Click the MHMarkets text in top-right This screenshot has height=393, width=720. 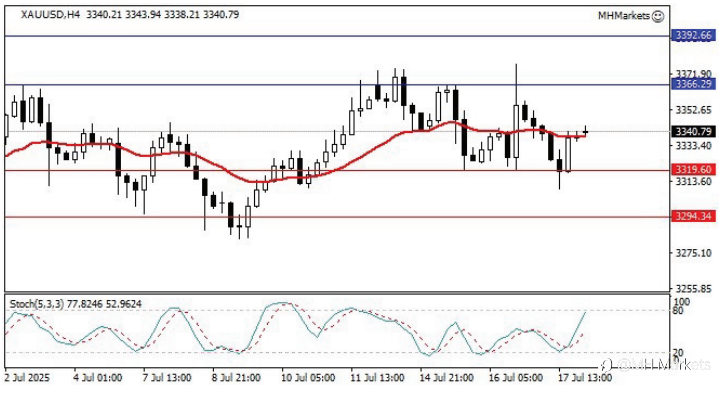(x=624, y=16)
